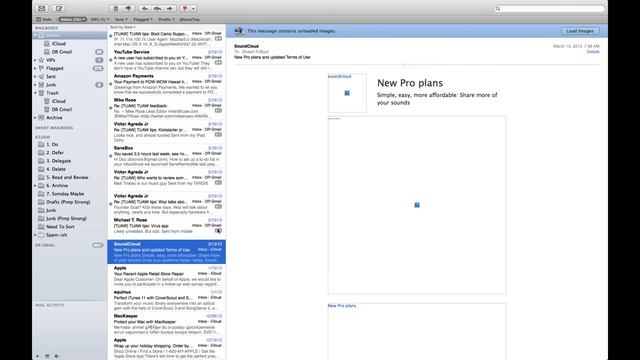Toggle mailbox list with Hide button
The height and width of the screenshot is (360, 640).
point(44,19)
